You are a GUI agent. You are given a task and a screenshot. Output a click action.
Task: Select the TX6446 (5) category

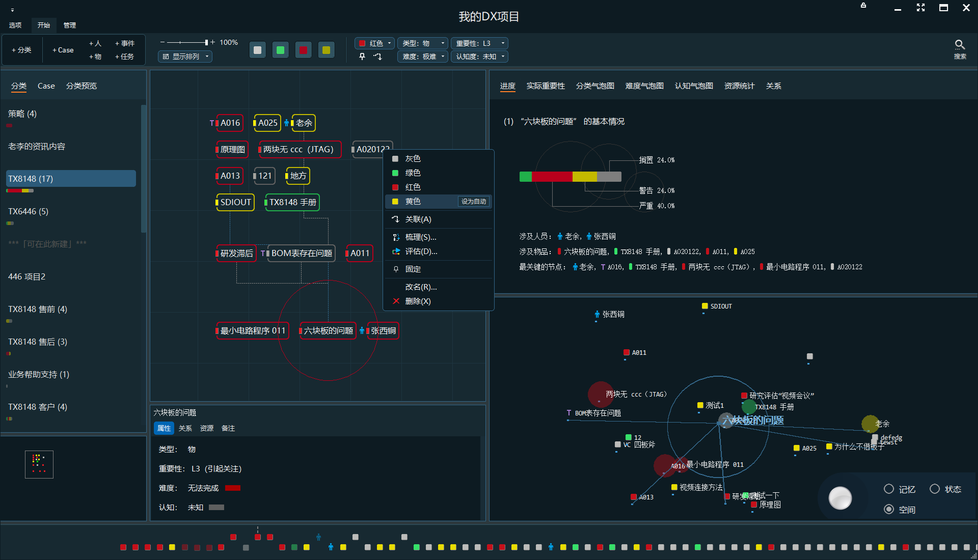coord(71,211)
